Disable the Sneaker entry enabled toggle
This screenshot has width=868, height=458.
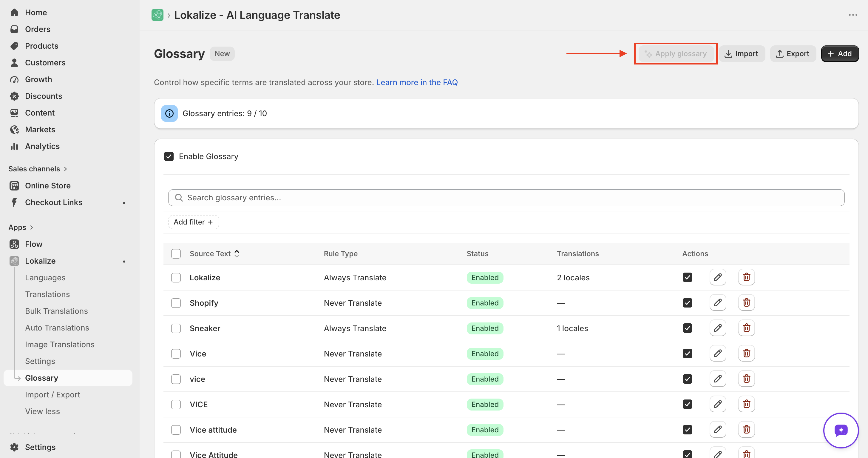tap(688, 328)
